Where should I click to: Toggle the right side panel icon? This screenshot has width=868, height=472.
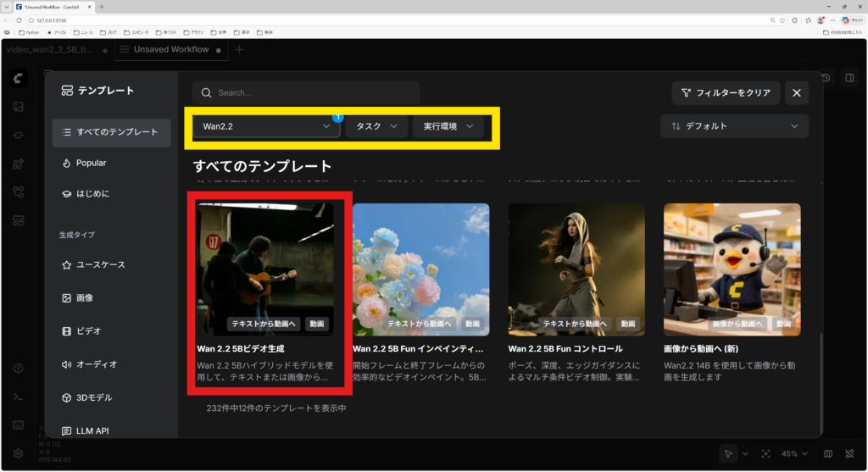coord(849,78)
